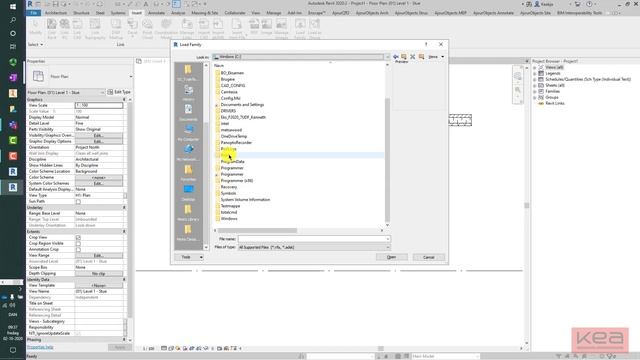
Task: Click the file list vertical scrollbar
Action: coord(387,160)
